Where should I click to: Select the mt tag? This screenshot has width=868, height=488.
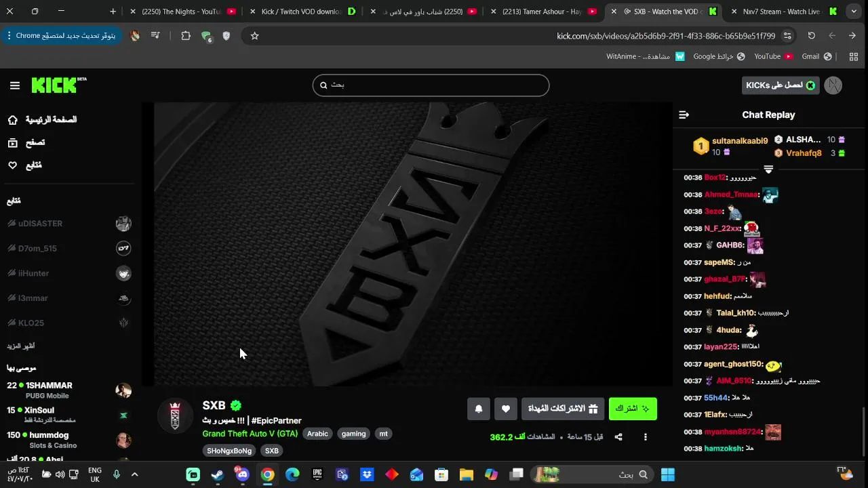[x=384, y=434]
